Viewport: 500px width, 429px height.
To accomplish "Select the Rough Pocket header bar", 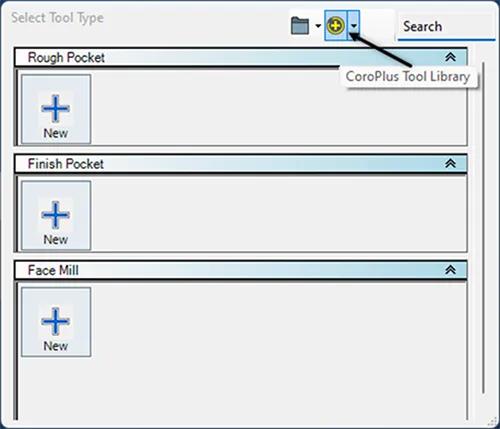I will tap(241, 57).
